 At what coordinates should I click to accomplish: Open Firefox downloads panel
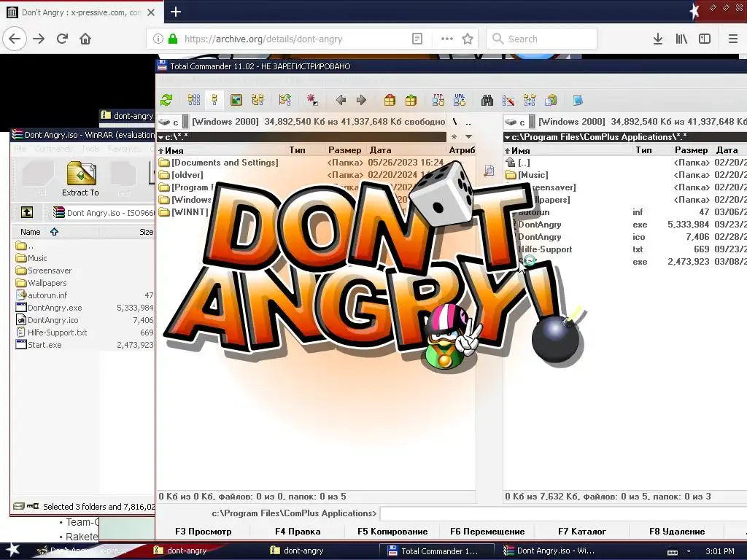658,39
